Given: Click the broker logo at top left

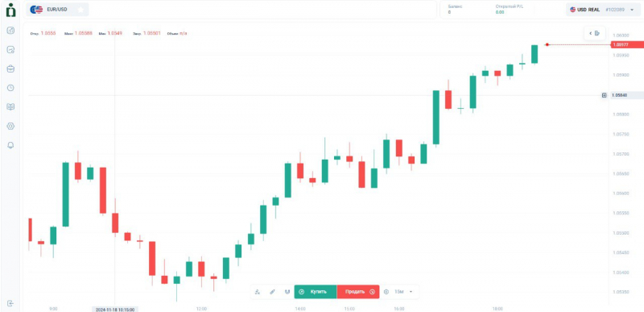Looking at the screenshot, I should pyautogui.click(x=10, y=10).
